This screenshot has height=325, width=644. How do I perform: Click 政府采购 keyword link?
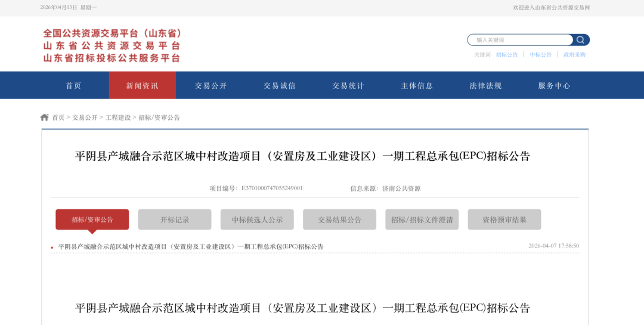click(x=574, y=55)
